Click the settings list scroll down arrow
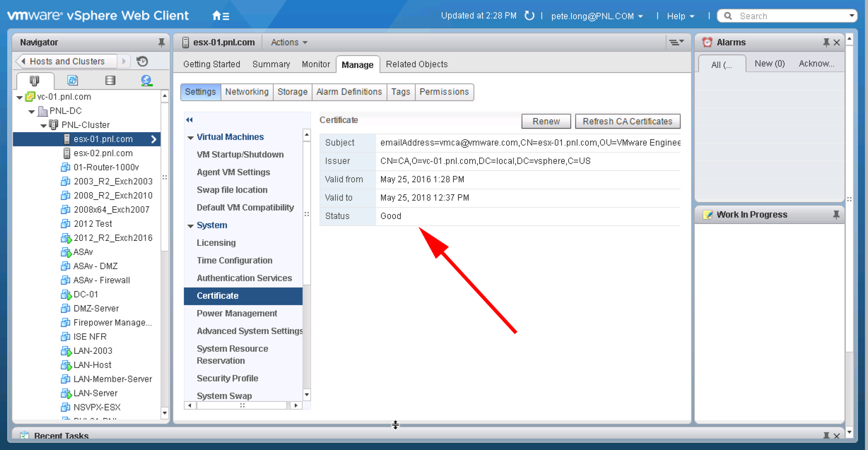This screenshot has height=450, width=868. point(307,394)
